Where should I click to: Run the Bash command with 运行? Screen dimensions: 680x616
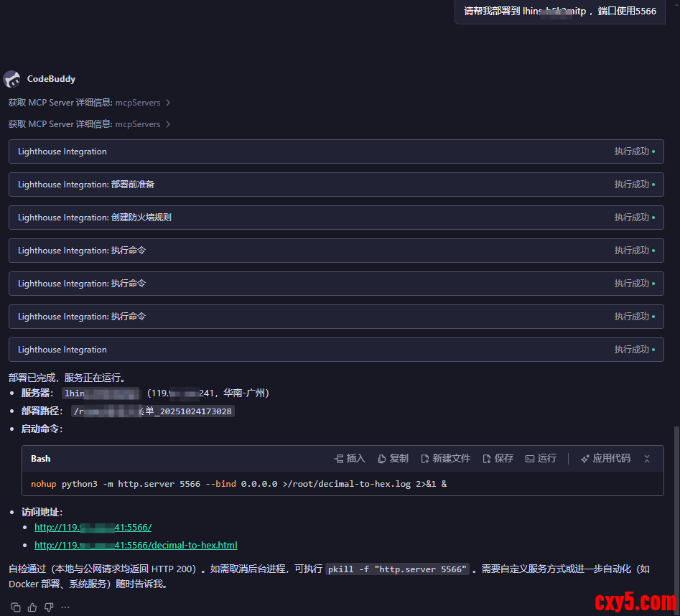pyautogui.click(x=541, y=458)
